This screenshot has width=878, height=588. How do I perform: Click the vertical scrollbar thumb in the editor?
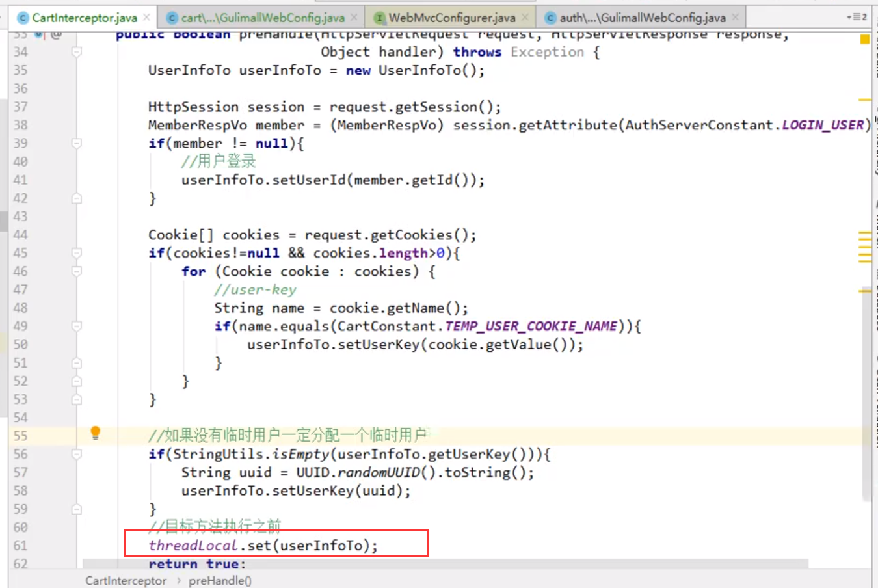coord(866,390)
